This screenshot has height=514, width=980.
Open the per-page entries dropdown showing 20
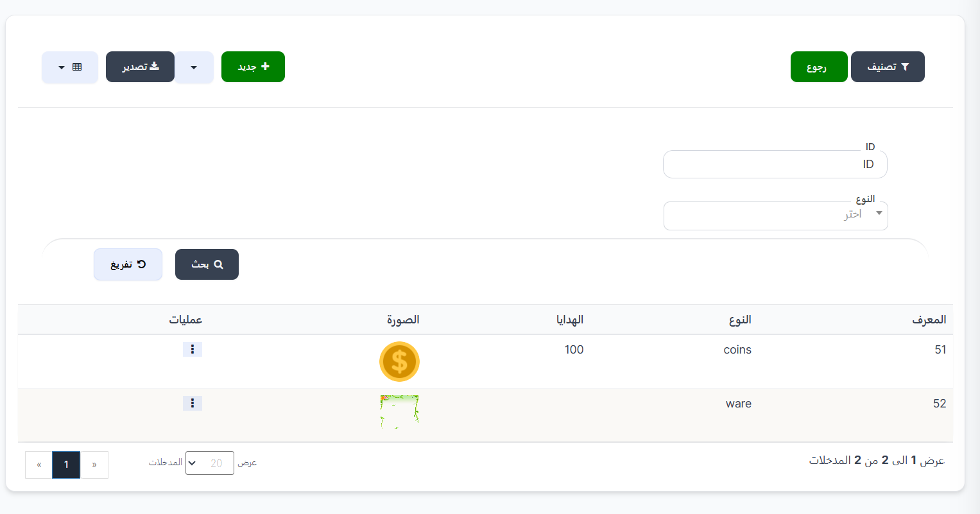[x=210, y=463]
